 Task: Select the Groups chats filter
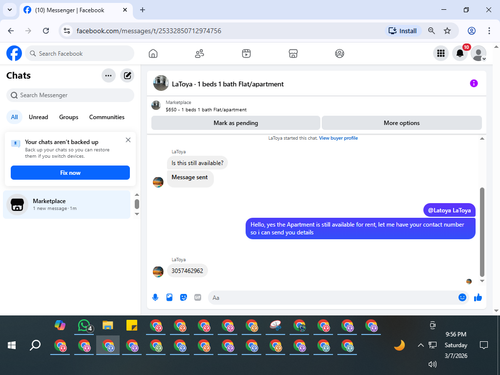click(68, 117)
